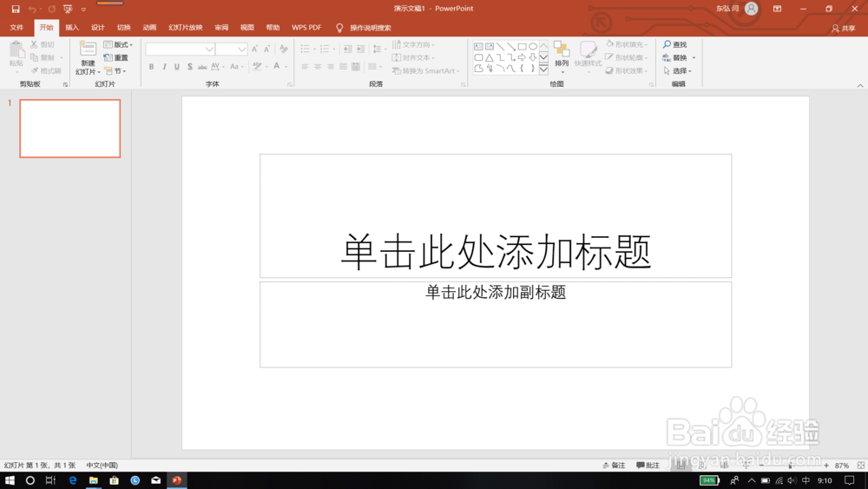Select the oval shape in gallery
Viewport: 868px width, 489px height.
coord(533,47)
